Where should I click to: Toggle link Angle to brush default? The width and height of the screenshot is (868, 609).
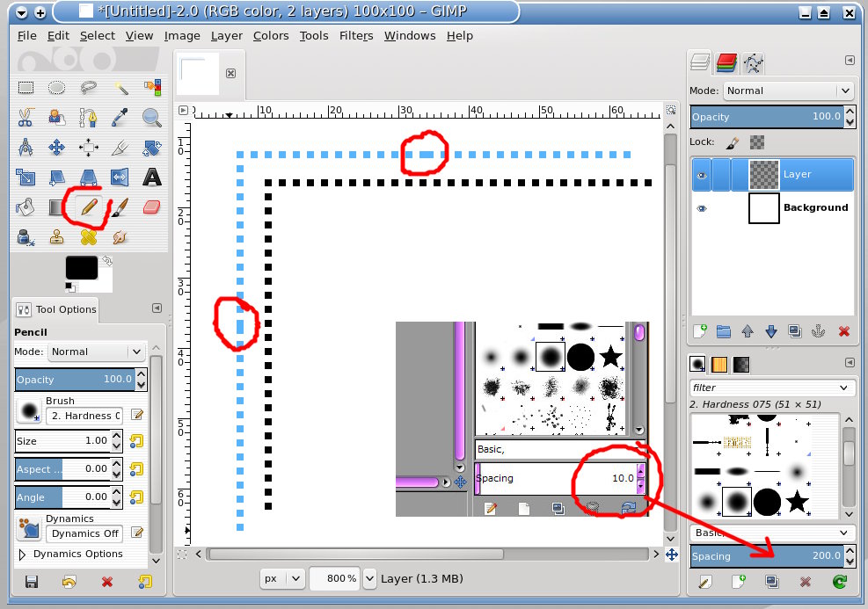point(136,497)
